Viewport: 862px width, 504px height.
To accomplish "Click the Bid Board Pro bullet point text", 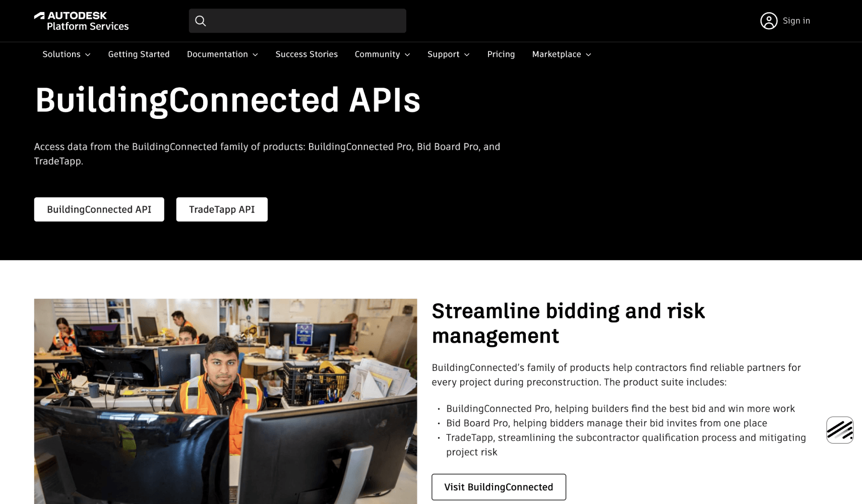I will click(606, 423).
